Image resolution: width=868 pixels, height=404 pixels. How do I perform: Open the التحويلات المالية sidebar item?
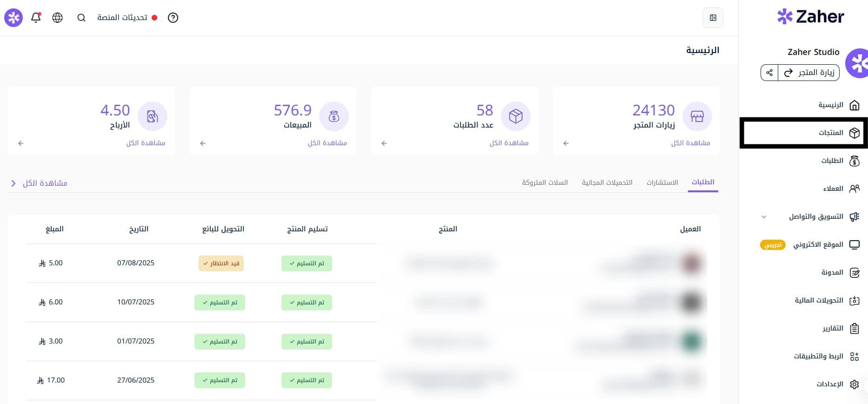(x=819, y=300)
